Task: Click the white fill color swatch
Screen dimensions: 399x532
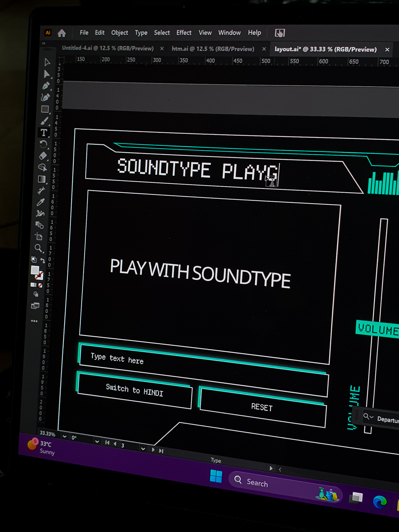Action: pyautogui.click(x=35, y=270)
